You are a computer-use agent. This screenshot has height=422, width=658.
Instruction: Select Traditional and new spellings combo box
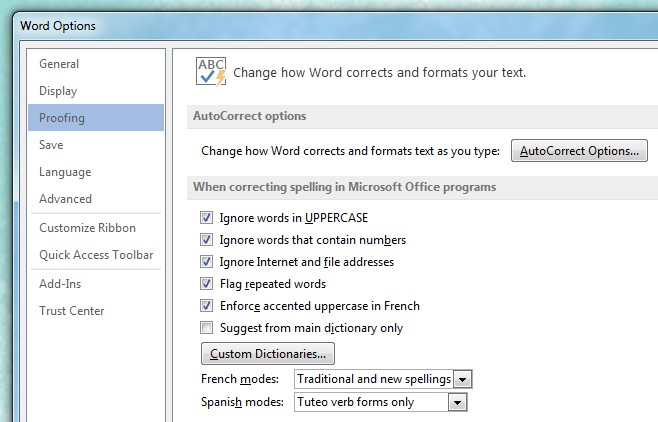(383, 379)
